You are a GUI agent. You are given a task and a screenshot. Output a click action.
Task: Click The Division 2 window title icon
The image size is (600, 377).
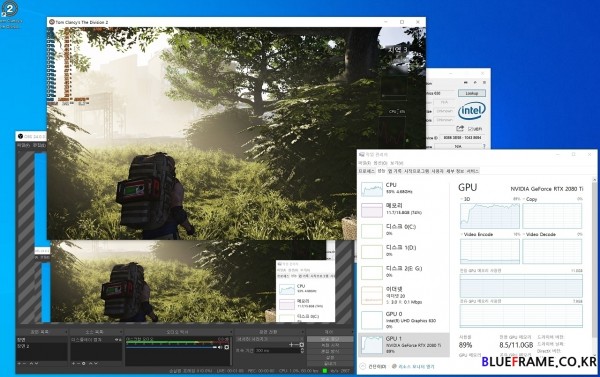pos(52,22)
